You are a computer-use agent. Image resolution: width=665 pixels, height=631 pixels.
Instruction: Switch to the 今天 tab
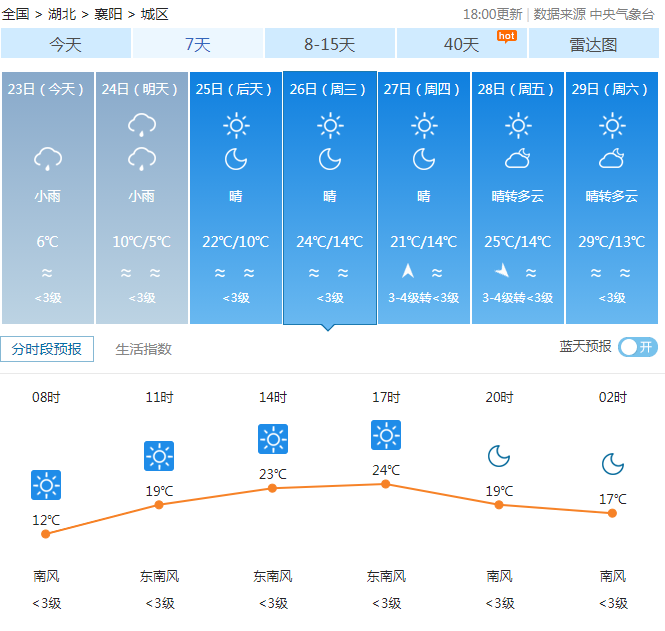point(66,44)
